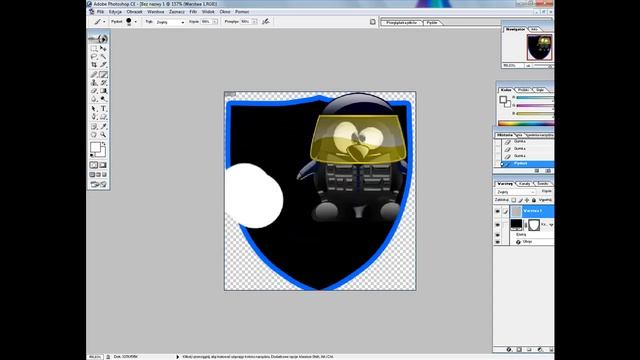Image resolution: width=640 pixels, height=360 pixels.
Task: Click Add layer style button at panel bottom
Action: 509,349
